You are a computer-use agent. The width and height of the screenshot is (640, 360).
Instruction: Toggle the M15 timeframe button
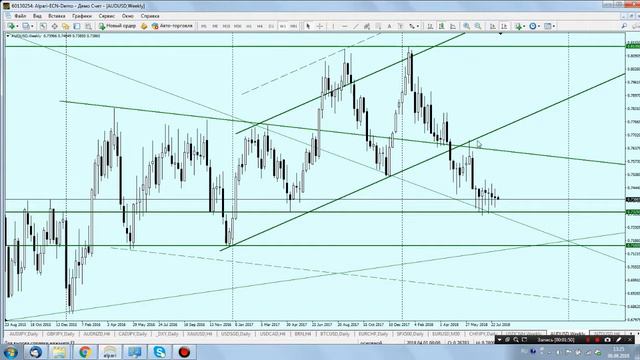[226, 26]
